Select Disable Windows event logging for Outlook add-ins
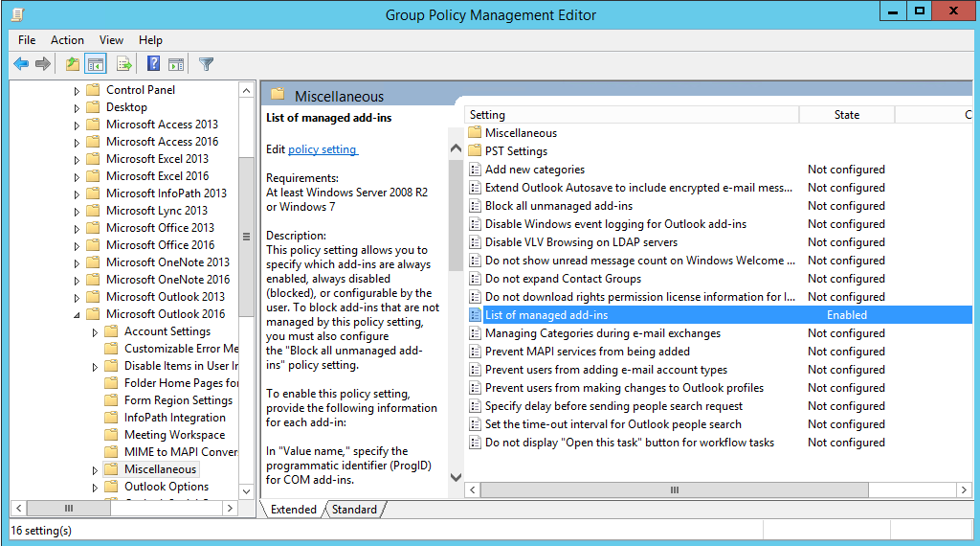The height and width of the screenshot is (546, 980). (615, 224)
